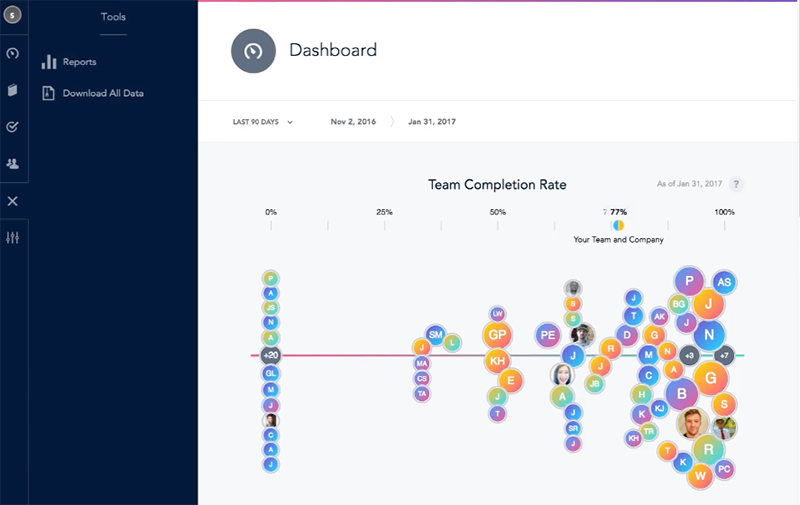
Task: Click the Nov 2, 2016 start date
Action: pos(354,122)
